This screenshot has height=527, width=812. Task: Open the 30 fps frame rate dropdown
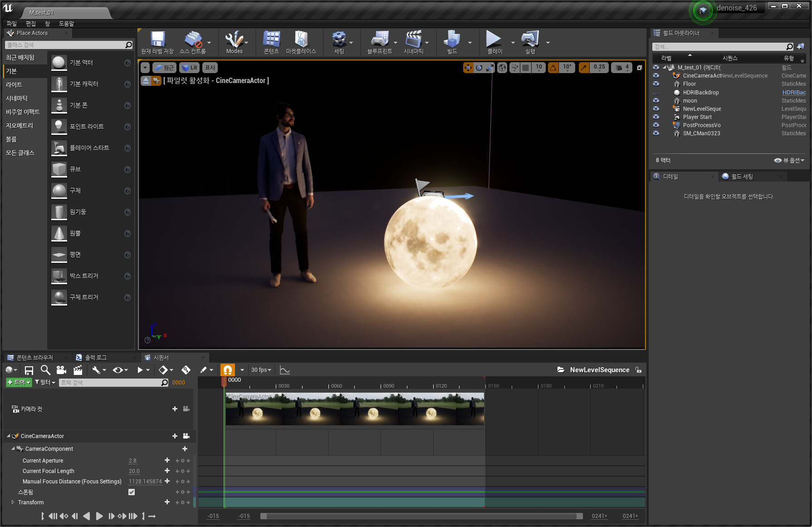261,370
